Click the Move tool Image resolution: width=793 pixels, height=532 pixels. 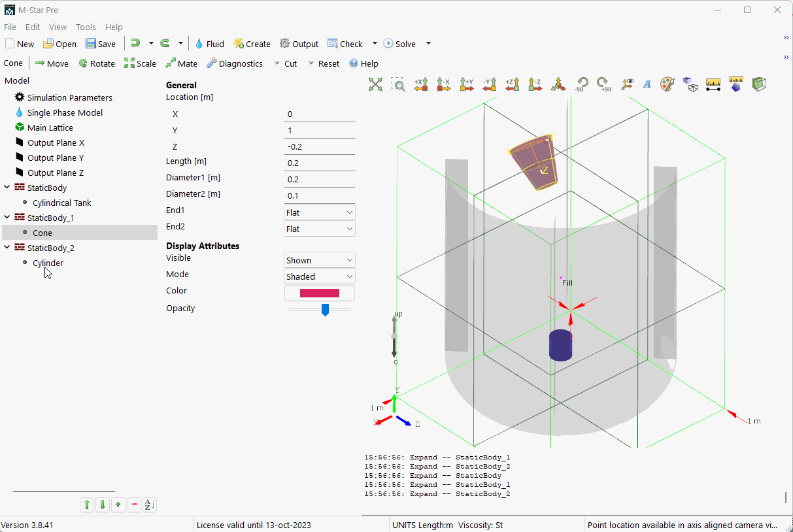[52, 63]
